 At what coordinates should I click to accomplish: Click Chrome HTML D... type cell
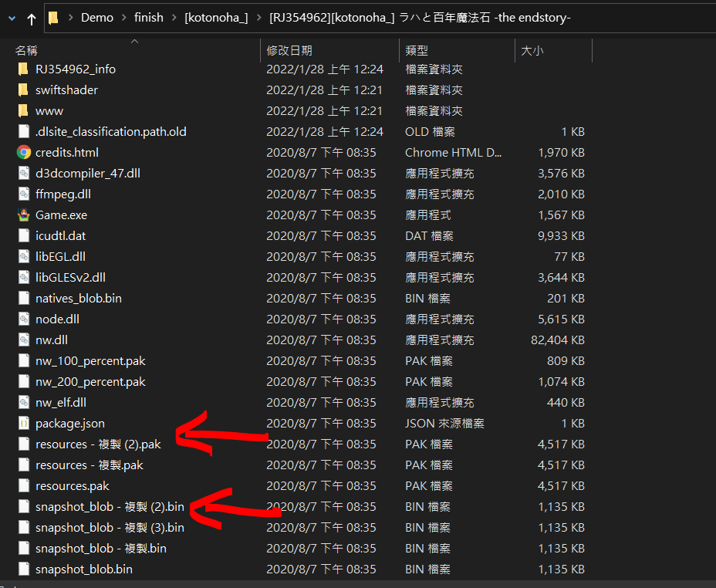coord(454,153)
